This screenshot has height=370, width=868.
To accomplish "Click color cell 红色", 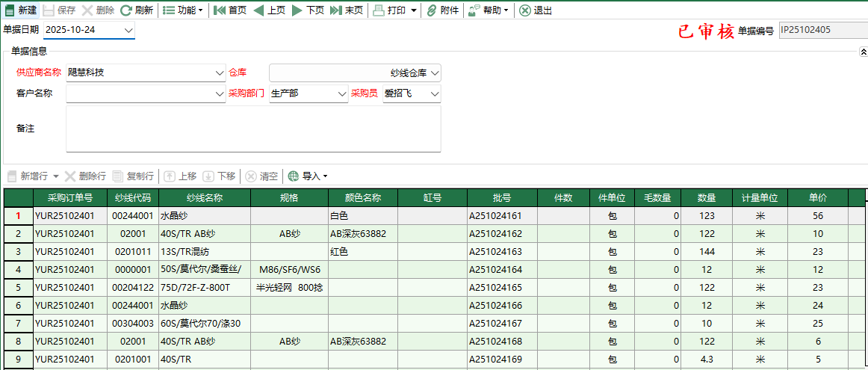I will tap(363, 252).
